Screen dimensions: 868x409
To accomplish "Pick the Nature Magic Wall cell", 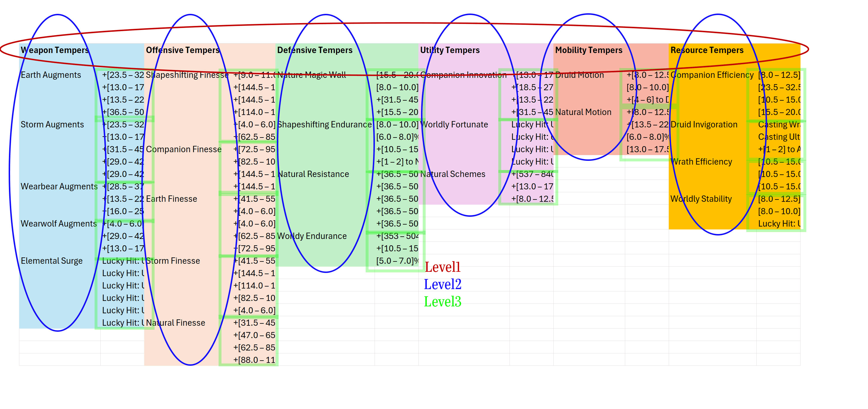I will [x=325, y=75].
